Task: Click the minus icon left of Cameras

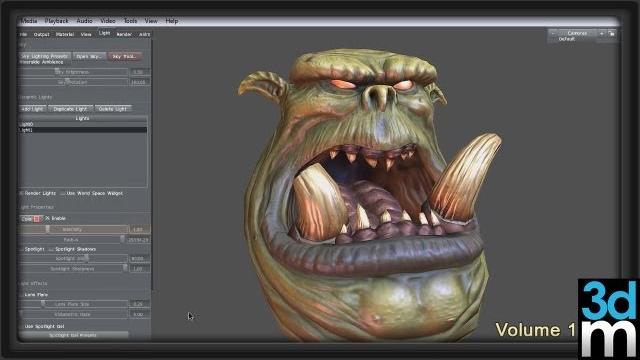Action: [553, 33]
